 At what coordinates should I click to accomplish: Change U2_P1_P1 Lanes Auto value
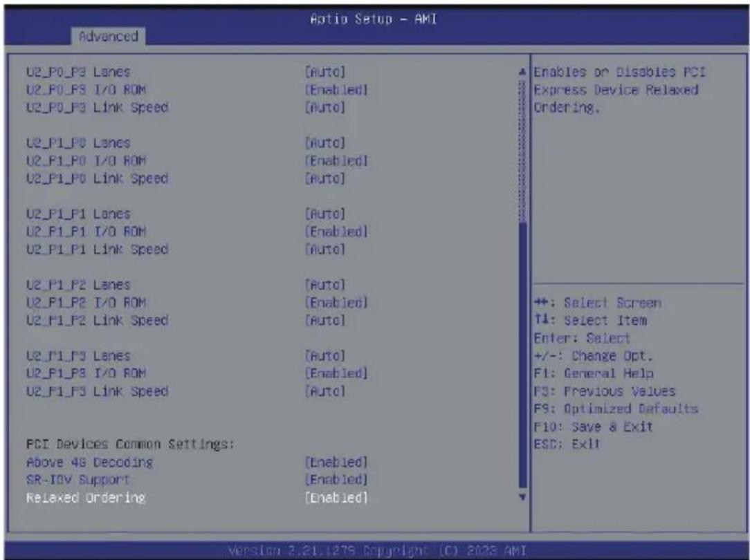(324, 214)
